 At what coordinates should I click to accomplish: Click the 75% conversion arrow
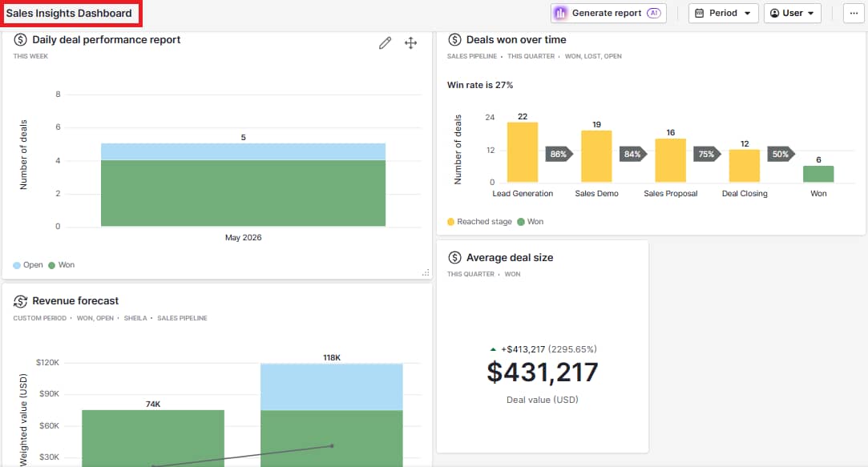coord(707,155)
